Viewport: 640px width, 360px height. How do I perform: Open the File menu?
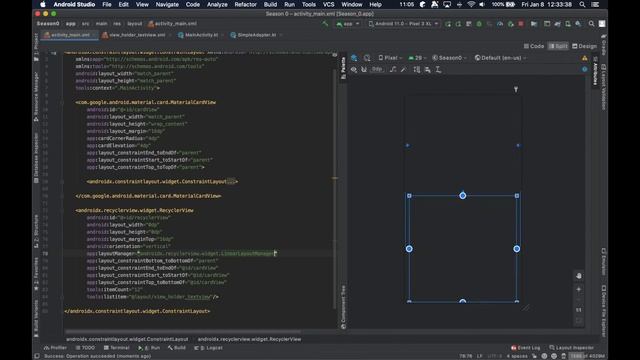(x=107, y=4)
